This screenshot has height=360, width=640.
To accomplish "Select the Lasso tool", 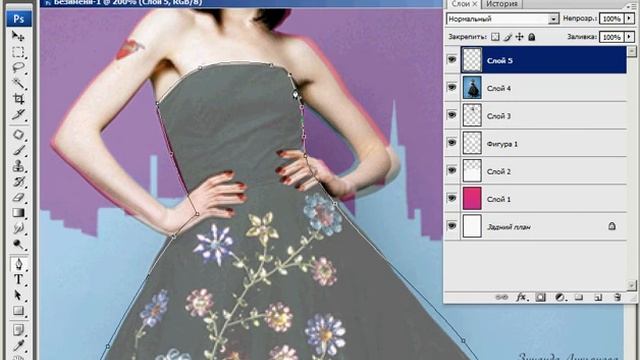I will (18, 68).
